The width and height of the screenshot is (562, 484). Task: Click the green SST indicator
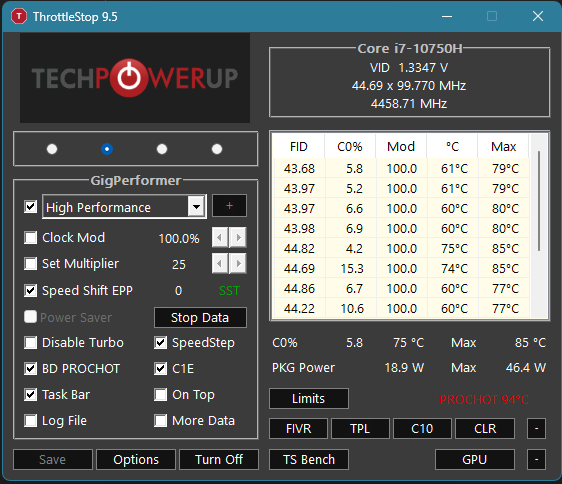click(229, 291)
